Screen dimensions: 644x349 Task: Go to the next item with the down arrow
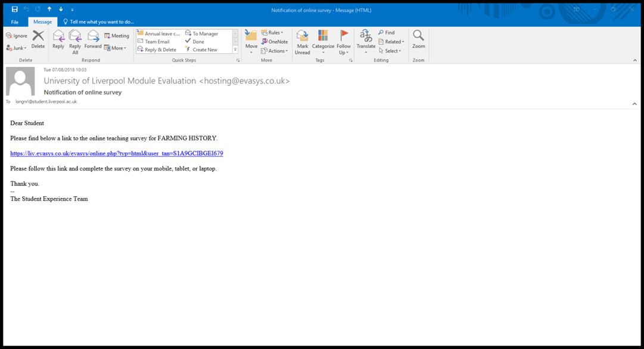pos(61,9)
